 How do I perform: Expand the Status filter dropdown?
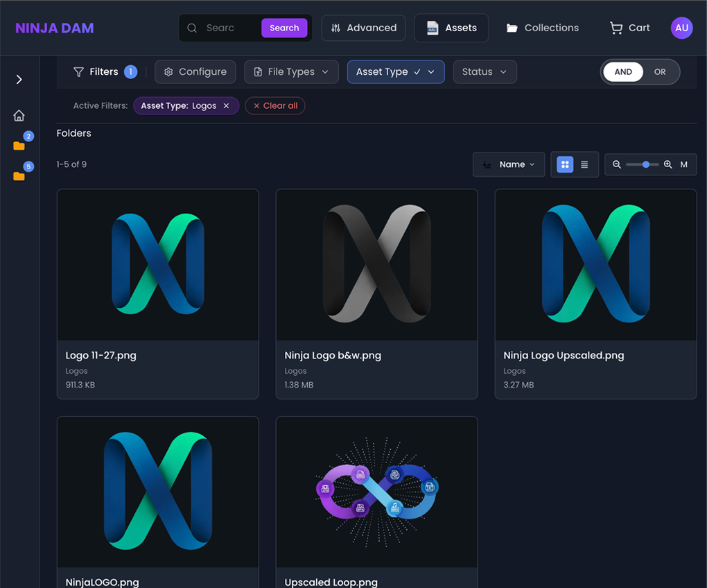coord(485,71)
